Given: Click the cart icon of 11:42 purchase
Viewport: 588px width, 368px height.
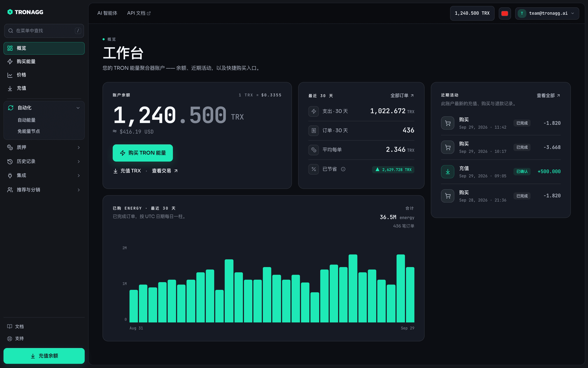Looking at the screenshot, I should [x=447, y=123].
